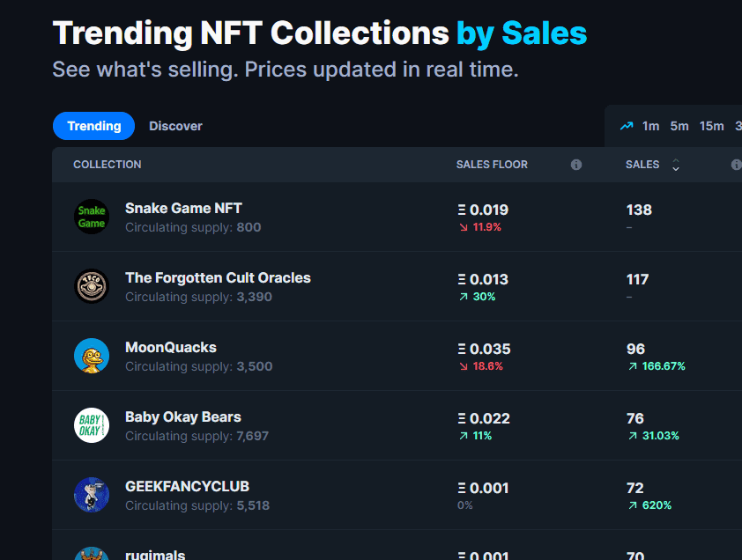Image resolution: width=742 pixels, height=560 pixels.
Task: Click the SALES sort chevrons
Action: click(675, 165)
